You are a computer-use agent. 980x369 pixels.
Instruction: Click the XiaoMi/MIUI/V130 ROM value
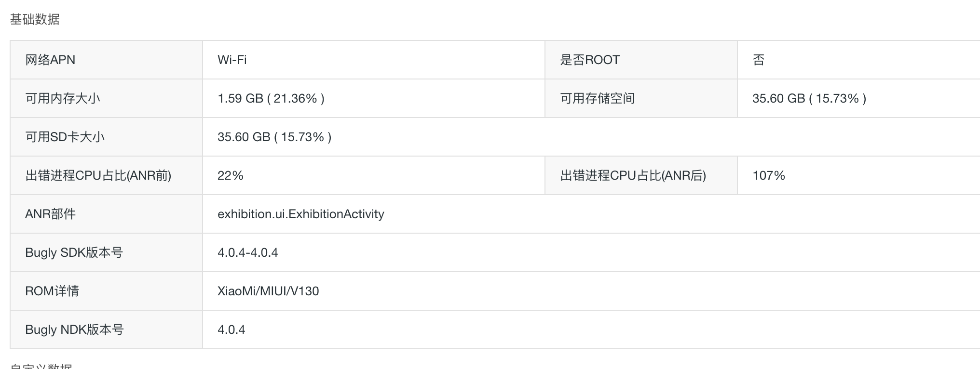[x=268, y=291]
